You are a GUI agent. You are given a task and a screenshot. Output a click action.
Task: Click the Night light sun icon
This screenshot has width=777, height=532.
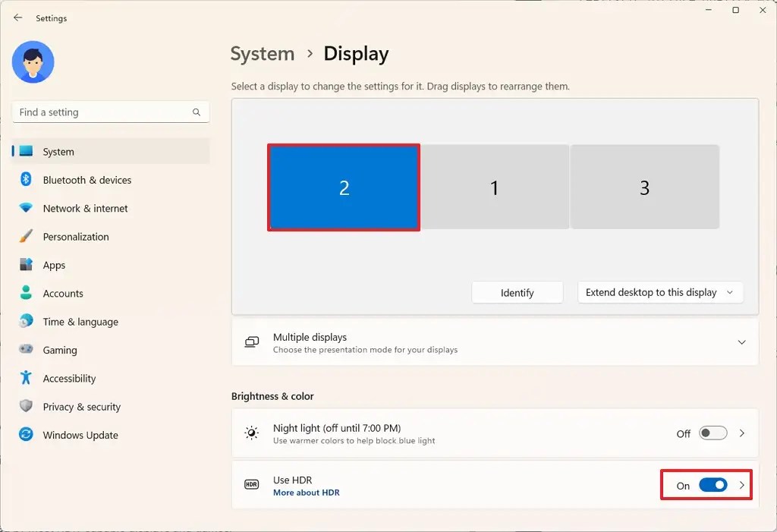tap(251, 433)
